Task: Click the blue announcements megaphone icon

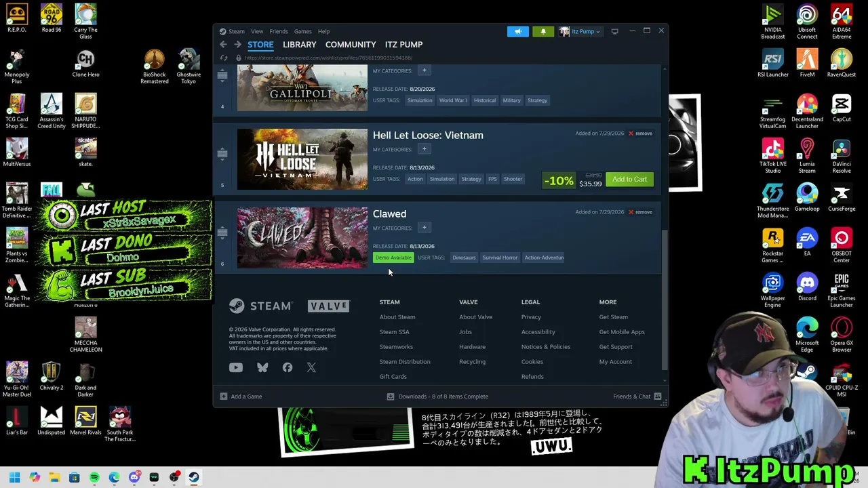Action: pos(517,31)
